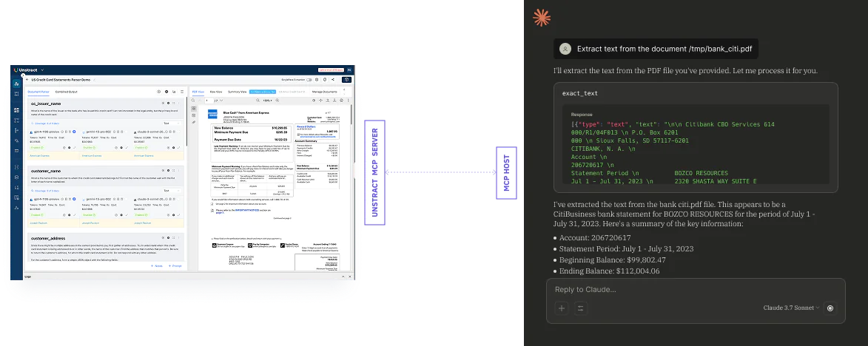This screenshot has height=346, width=868.
Task: Close the logs panel
Action: tap(350, 276)
